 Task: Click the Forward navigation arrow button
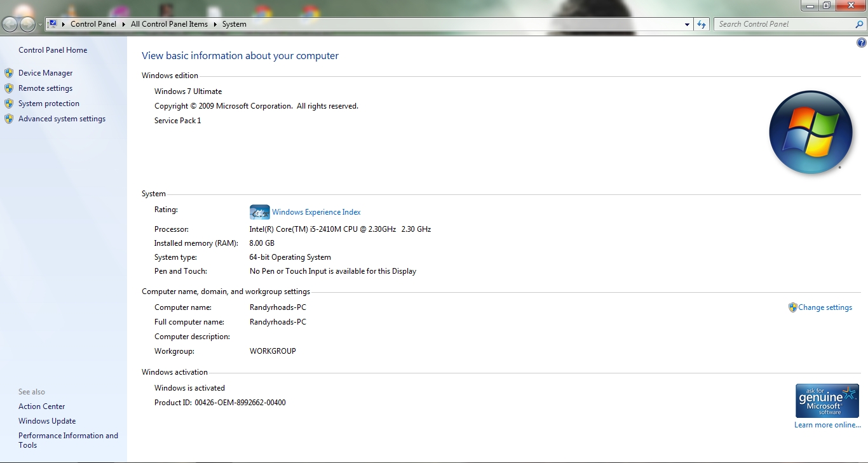point(28,24)
